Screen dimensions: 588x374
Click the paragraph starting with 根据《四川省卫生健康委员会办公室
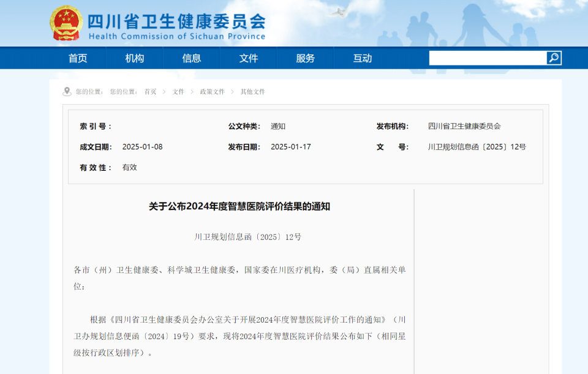click(x=239, y=336)
